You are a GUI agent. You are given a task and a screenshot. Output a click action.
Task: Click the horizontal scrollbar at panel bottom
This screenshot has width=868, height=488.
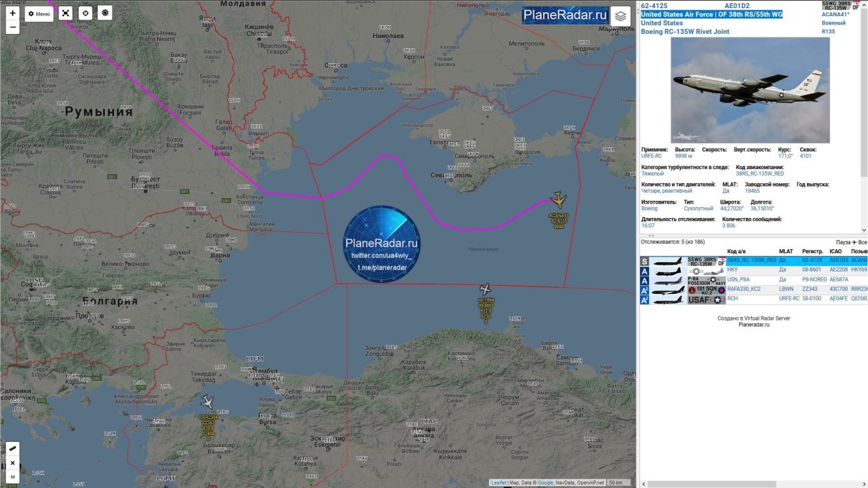pos(712,484)
